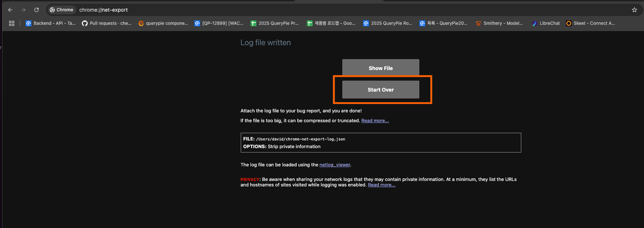Open Read more link in privacy notice

(x=381, y=185)
